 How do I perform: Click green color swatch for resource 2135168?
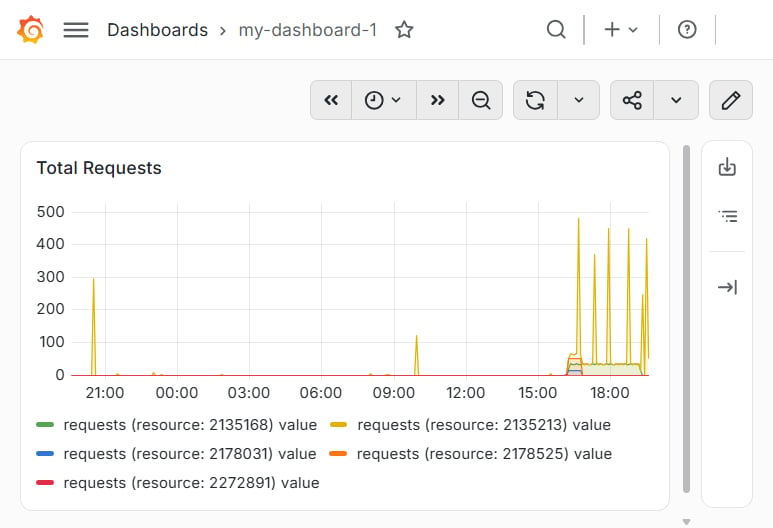click(45, 424)
